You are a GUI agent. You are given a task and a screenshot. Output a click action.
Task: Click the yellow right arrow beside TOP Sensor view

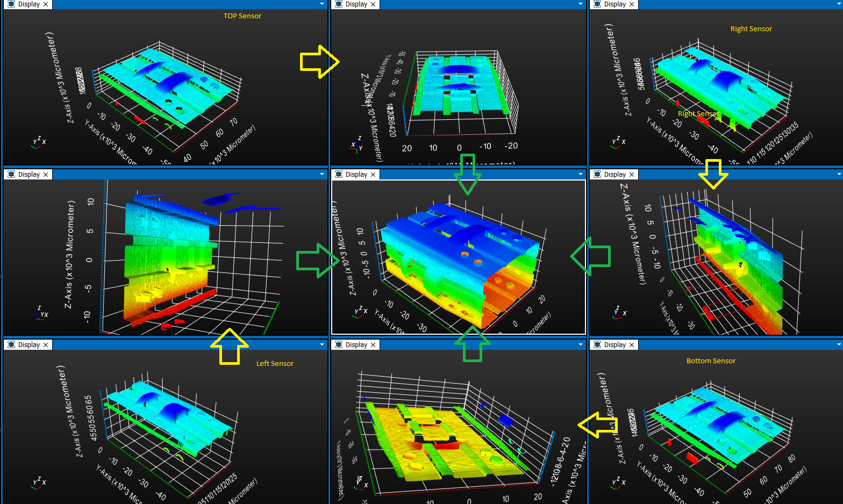pos(319,62)
